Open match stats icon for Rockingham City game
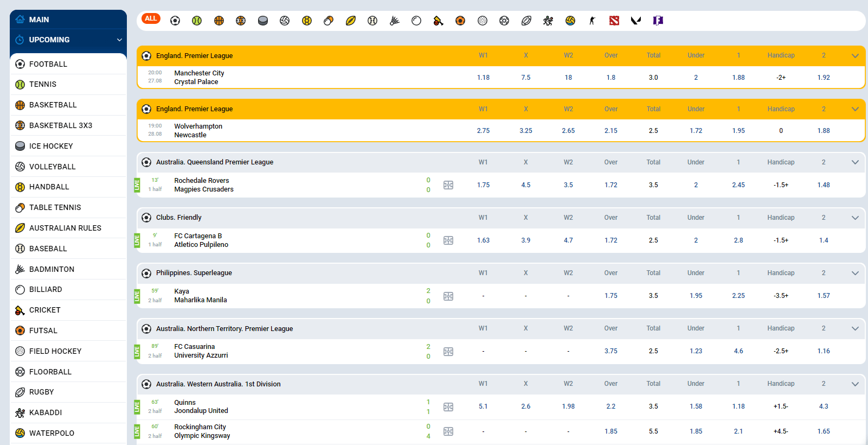Viewport: 868px width, 445px height. pyautogui.click(x=448, y=431)
